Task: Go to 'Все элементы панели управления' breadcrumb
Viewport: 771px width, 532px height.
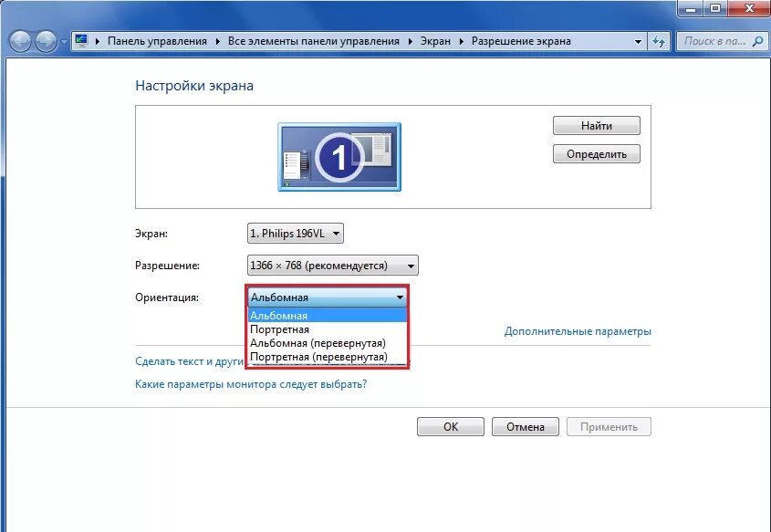Action: [313, 41]
